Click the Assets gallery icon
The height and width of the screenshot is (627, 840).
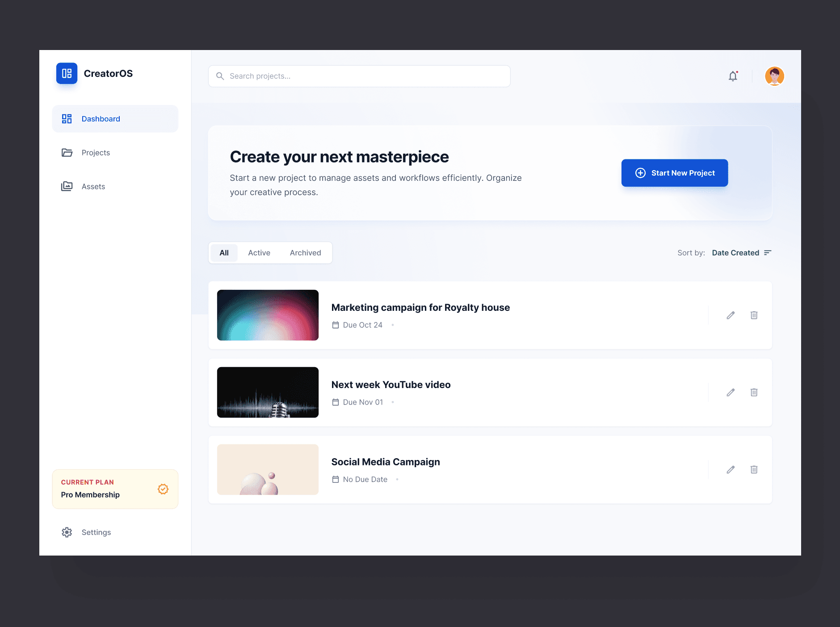(67, 186)
